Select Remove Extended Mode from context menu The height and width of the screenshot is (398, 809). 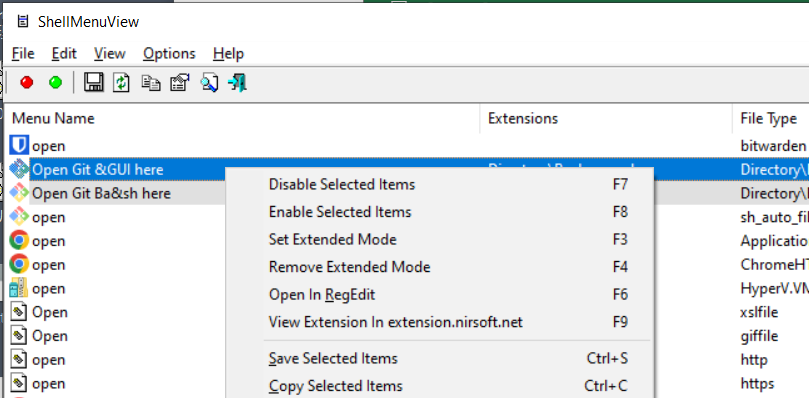(x=440, y=267)
